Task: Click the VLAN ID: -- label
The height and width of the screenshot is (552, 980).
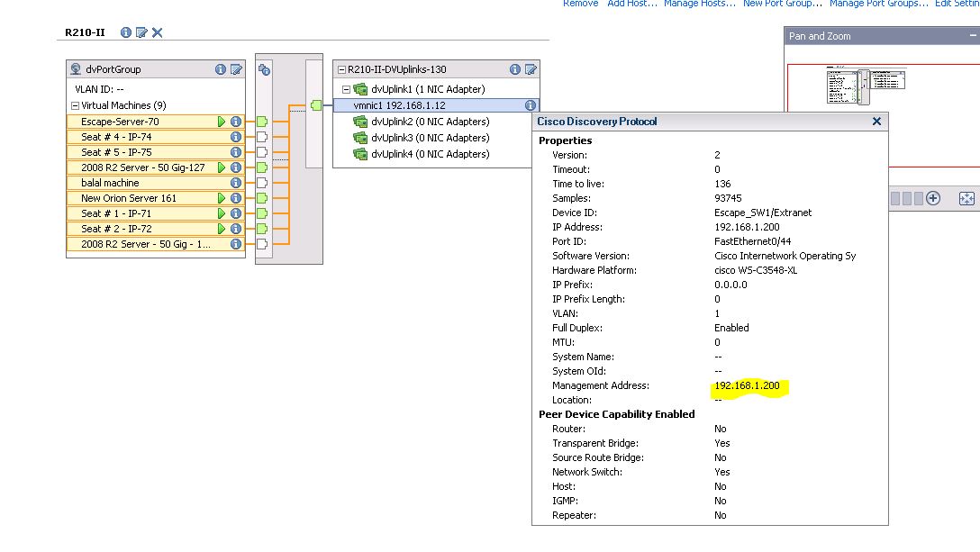Action: click(99, 89)
